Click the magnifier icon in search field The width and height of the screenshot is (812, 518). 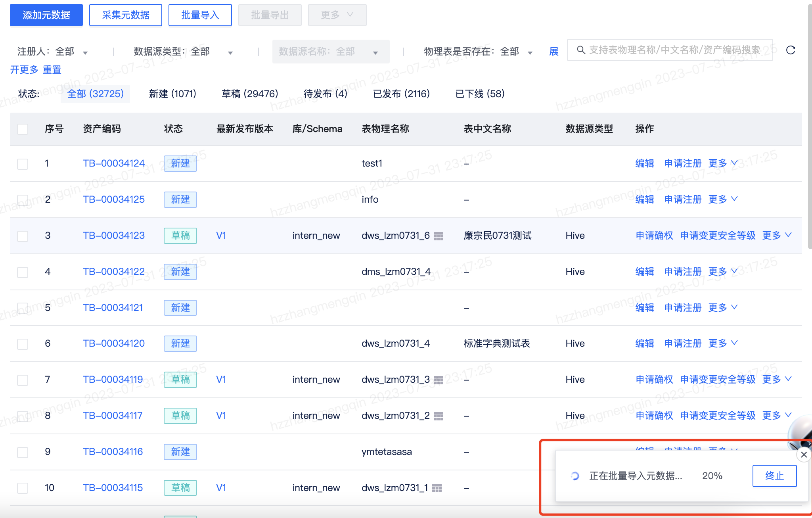[580, 50]
